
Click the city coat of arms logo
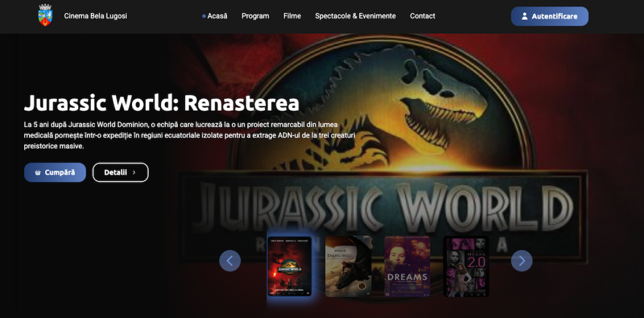pyautogui.click(x=45, y=15)
